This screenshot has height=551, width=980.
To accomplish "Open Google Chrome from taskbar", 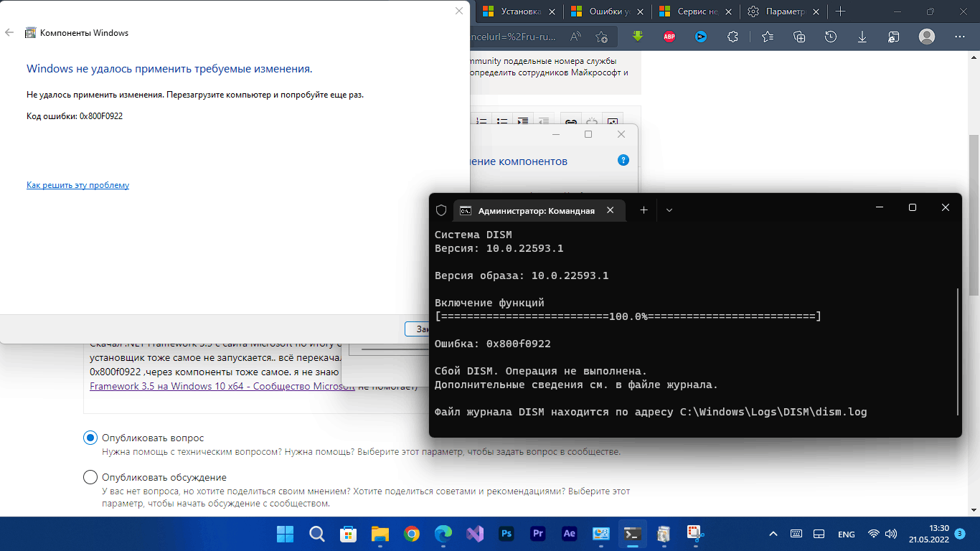I will [411, 534].
